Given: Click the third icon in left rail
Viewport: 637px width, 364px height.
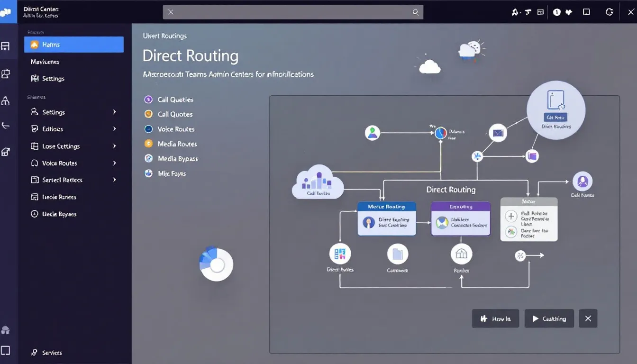Looking at the screenshot, I should coord(6,100).
